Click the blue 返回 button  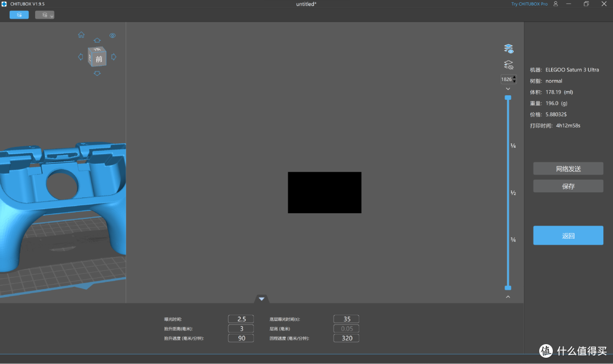coord(568,235)
